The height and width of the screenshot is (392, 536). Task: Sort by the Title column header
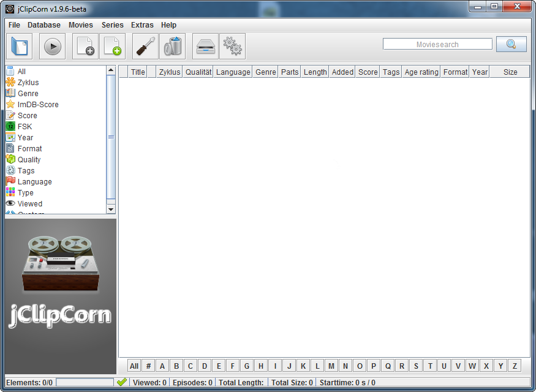[137, 72]
